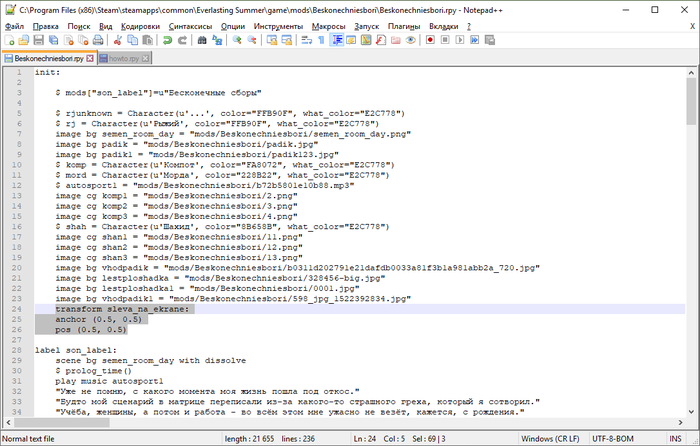Image resolution: width=700 pixels, height=446 pixels.
Task: Play back the recorded macro
Action: click(460, 40)
